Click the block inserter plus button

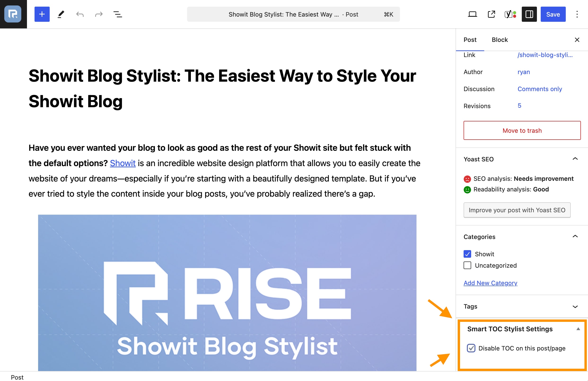[x=42, y=14]
